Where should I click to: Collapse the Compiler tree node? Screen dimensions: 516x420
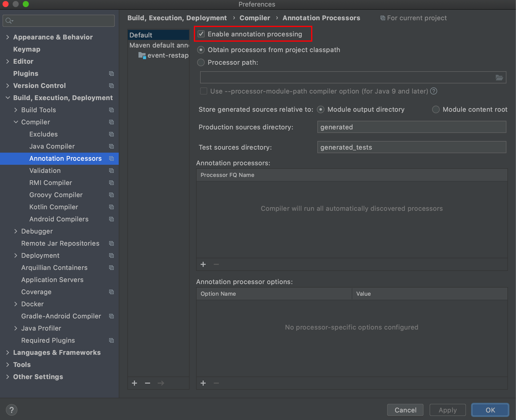point(16,122)
